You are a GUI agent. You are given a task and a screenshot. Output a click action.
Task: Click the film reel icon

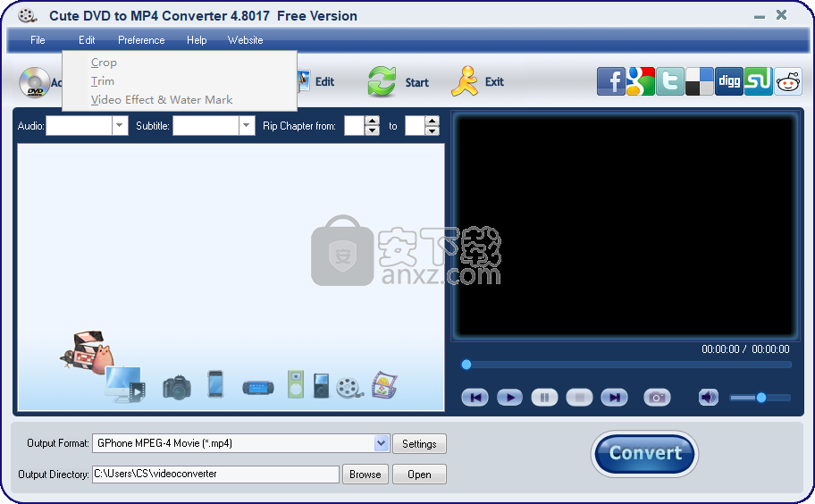click(349, 388)
